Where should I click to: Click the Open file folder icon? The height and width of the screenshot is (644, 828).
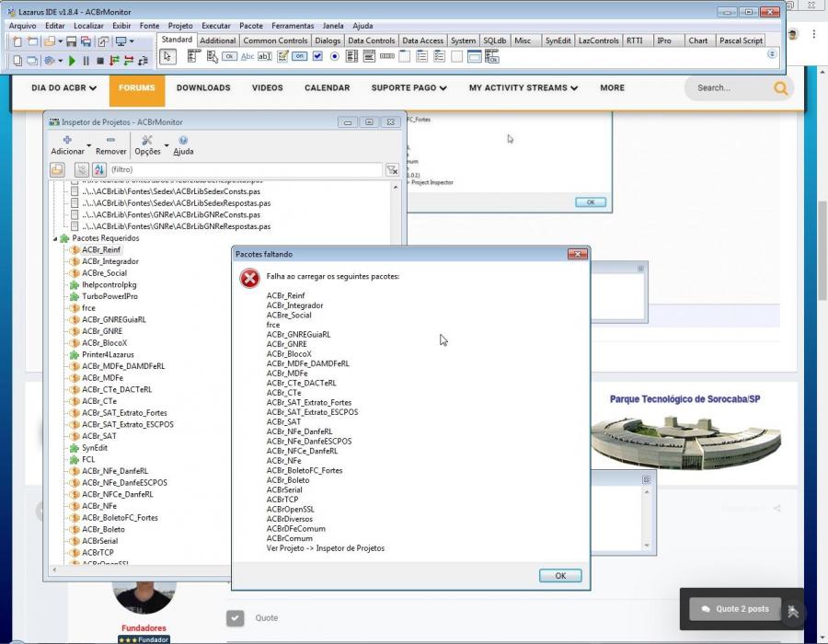50,41
